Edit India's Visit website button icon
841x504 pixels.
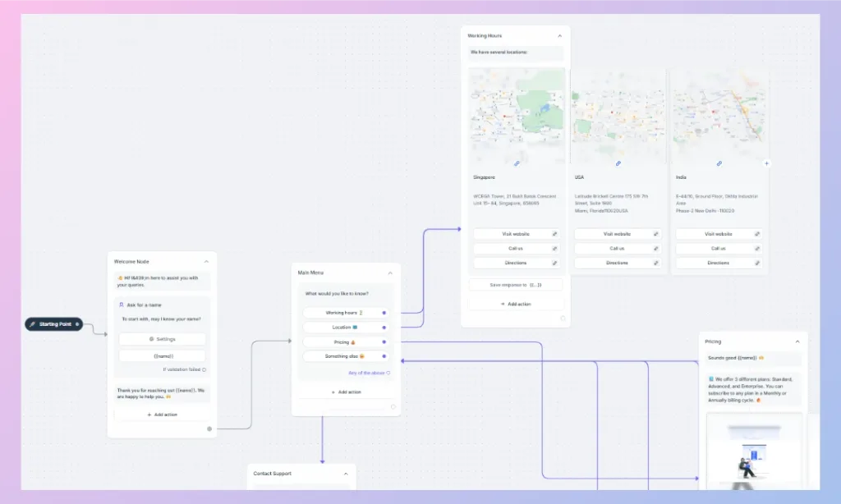pos(756,234)
